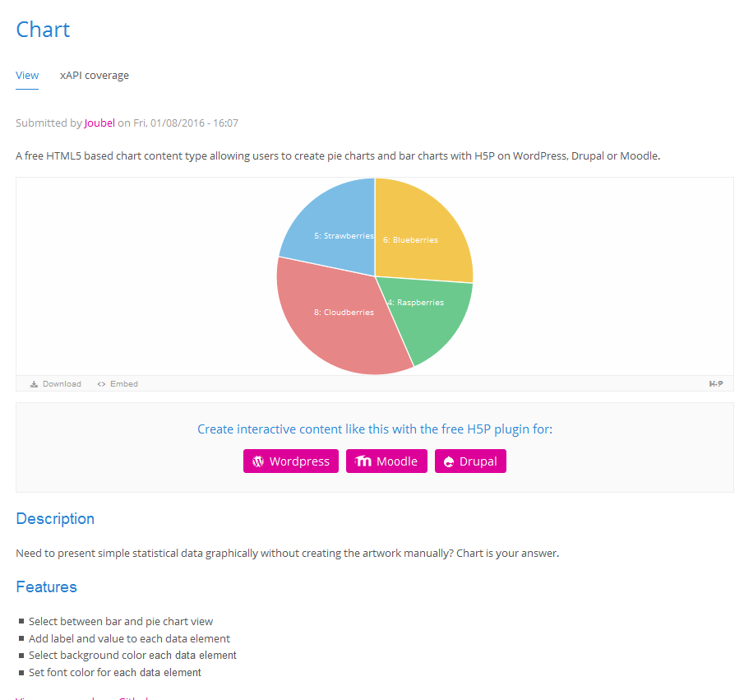Open the Joubel author link
Image resolution: width=744 pixels, height=700 pixels.
click(99, 123)
